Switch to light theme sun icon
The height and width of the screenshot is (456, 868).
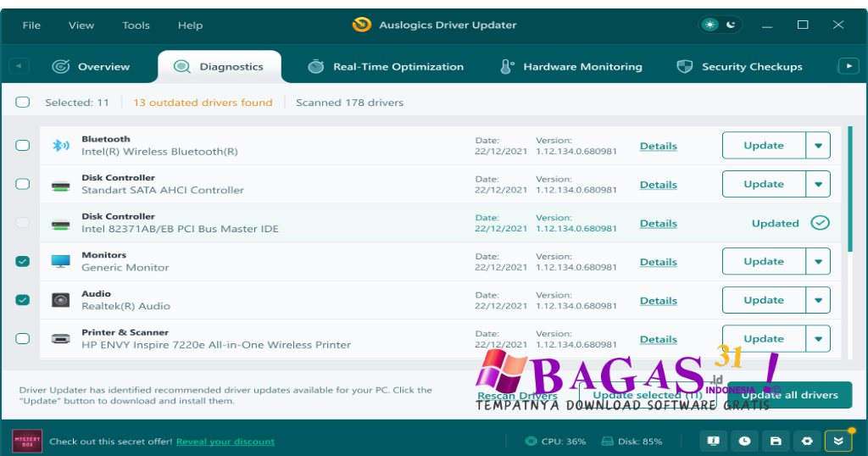click(x=709, y=25)
